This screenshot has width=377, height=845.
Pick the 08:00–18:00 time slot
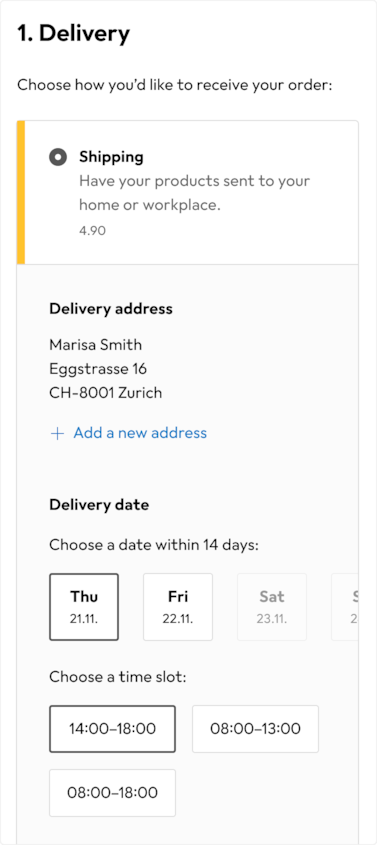(113, 793)
